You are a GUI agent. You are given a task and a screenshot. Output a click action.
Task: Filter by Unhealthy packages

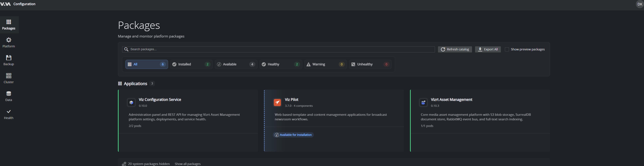[x=370, y=64]
